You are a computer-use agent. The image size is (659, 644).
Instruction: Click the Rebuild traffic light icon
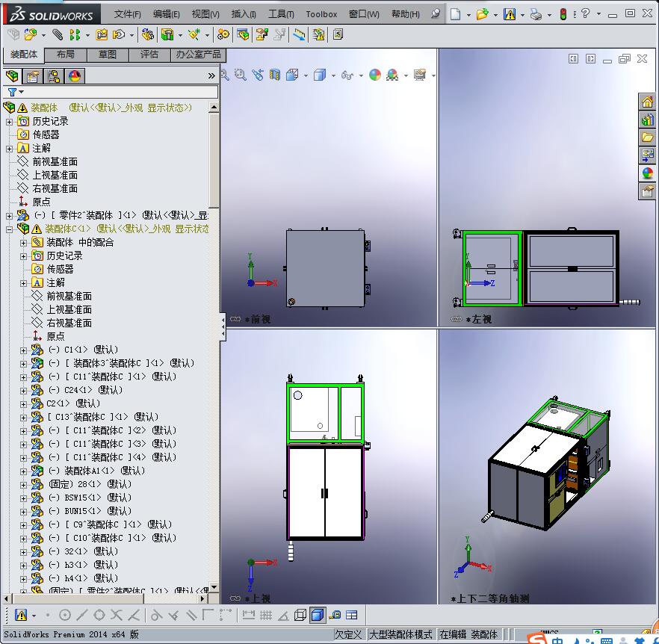coord(563,14)
